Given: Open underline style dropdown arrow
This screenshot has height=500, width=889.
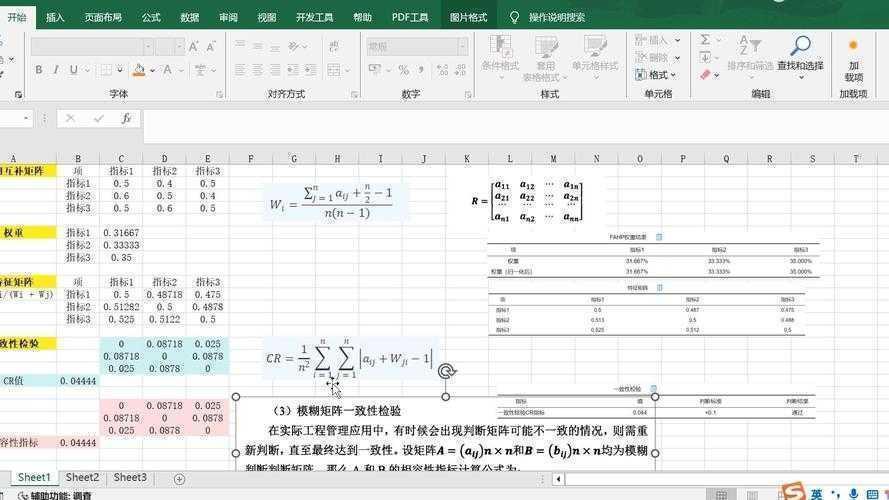Looking at the screenshot, I should [x=87, y=70].
